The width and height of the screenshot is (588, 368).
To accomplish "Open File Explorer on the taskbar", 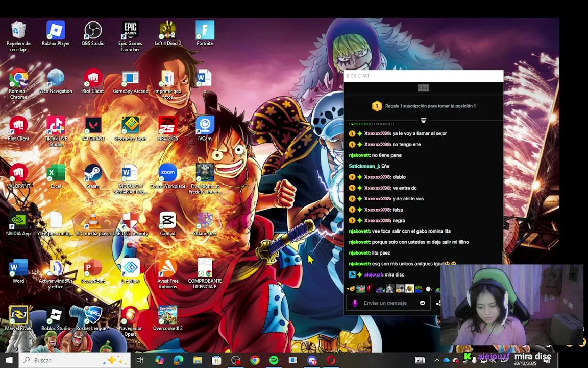I will coord(198,360).
